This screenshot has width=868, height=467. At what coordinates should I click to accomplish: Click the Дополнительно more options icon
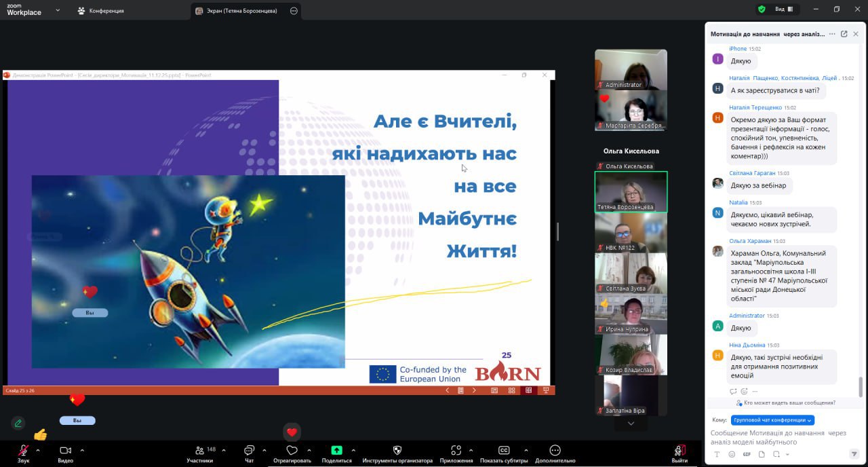tap(555, 451)
